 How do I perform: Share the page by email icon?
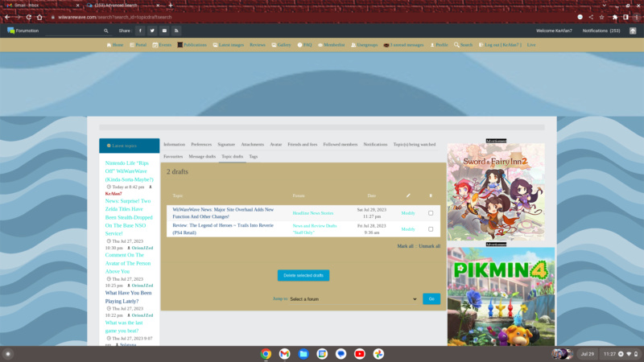coord(164,31)
